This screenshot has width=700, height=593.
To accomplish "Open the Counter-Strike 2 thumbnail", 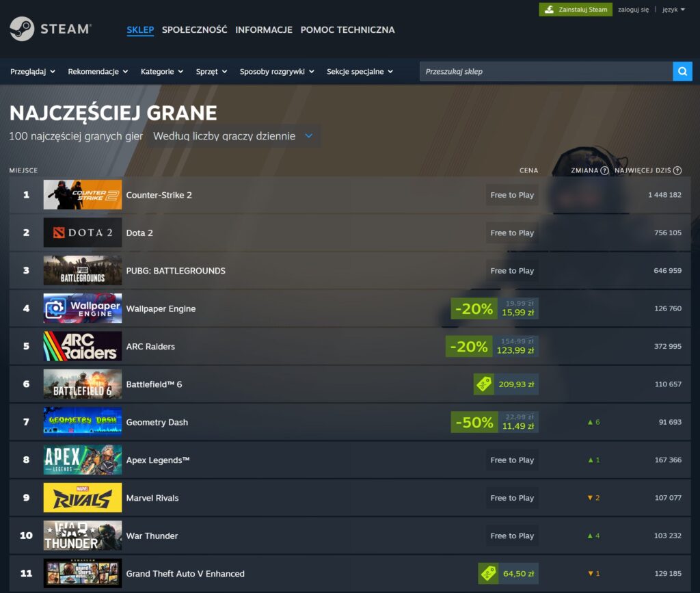I will (x=83, y=195).
